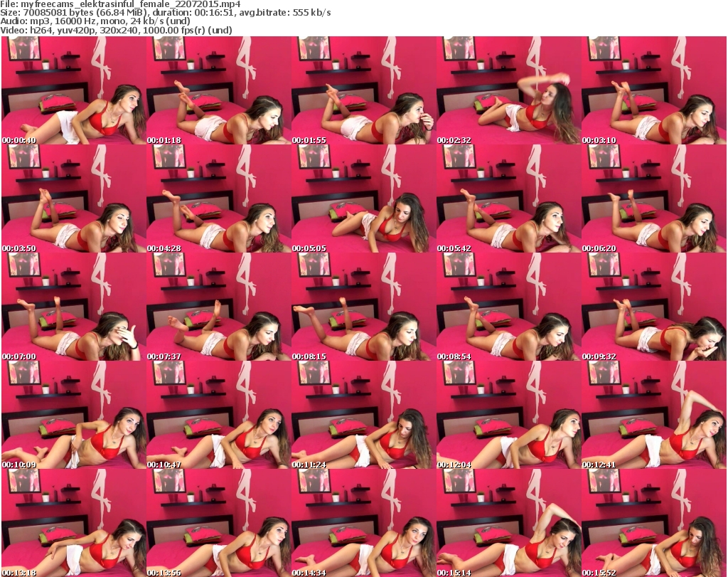The image size is (728, 577).
Task: Click the frame timestamped 00:06:20
Action: point(654,198)
